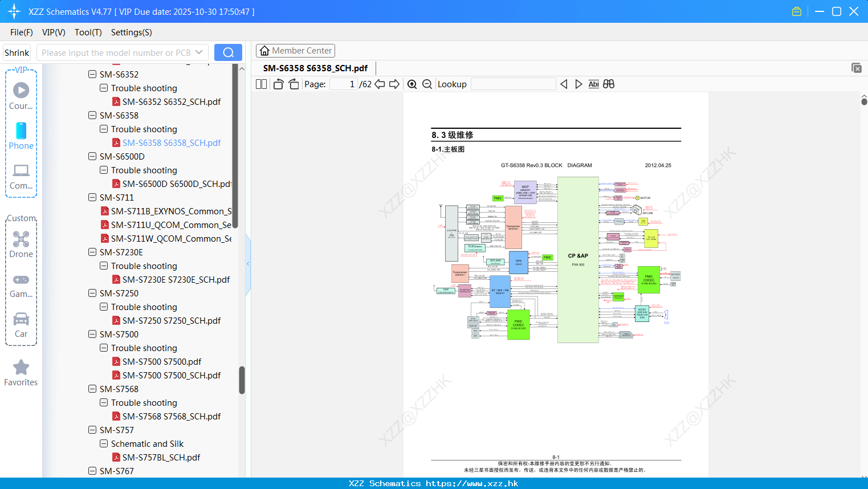Go to the previous page arrow
This screenshot has height=489, width=868.
pyautogui.click(x=380, y=84)
